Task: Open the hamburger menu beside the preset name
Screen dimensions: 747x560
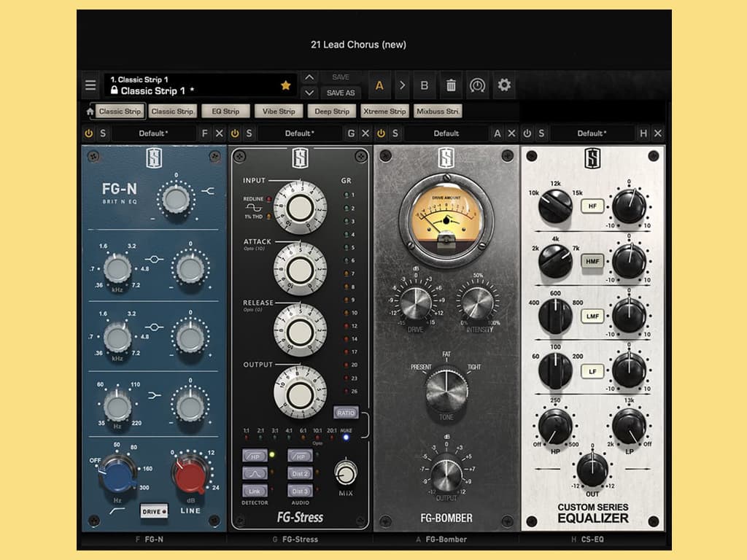Action: coord(90,85)
